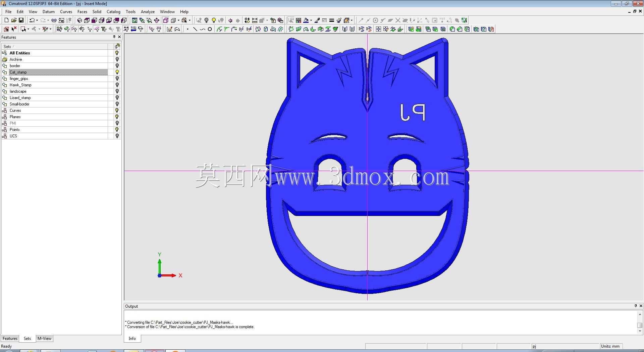Click the Sets column header
The width and height of the screenshot is (644, 352).
click(55, 46)
